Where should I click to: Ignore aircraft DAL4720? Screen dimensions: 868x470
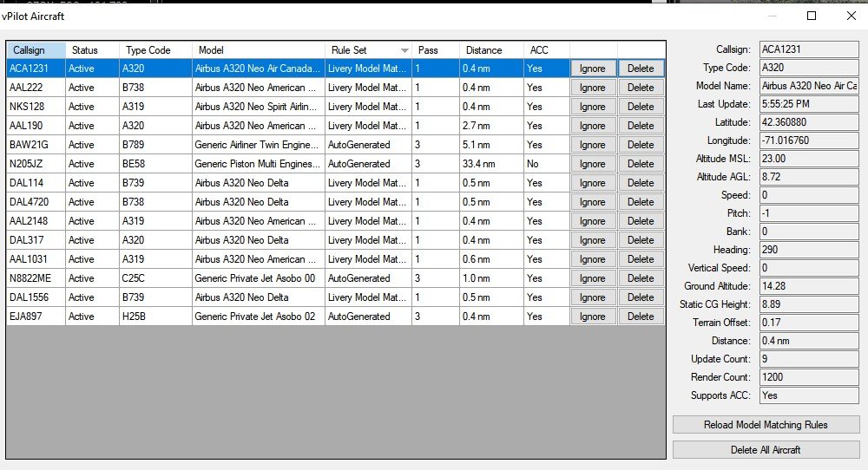pos(593,202)
